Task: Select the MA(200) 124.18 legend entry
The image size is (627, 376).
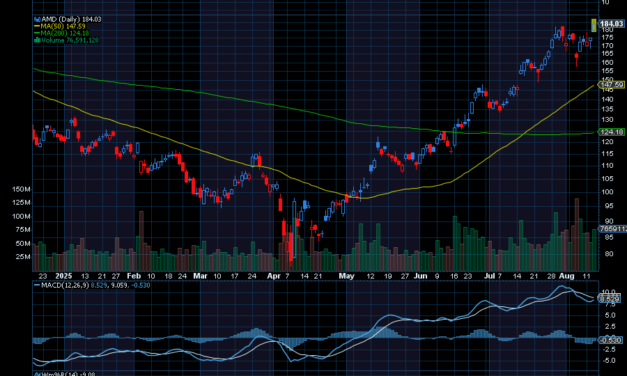Action: [65, 33]
